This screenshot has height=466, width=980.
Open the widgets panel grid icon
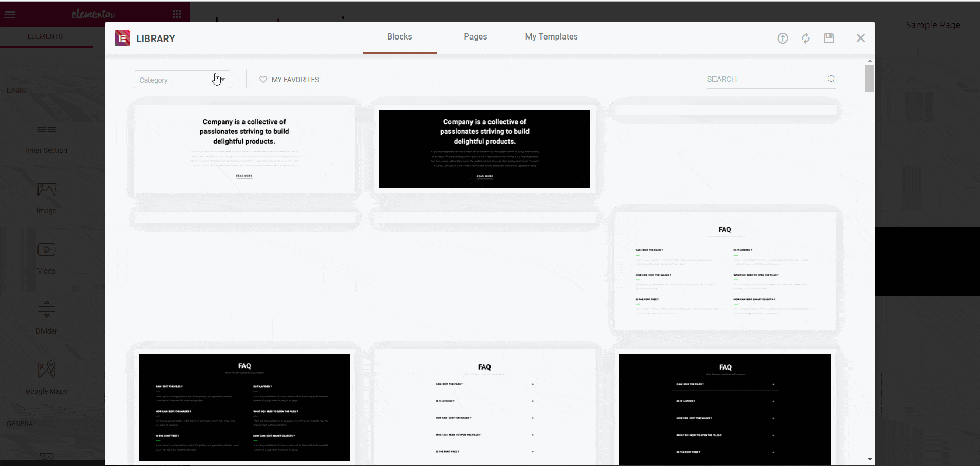[x=177, y=14]
